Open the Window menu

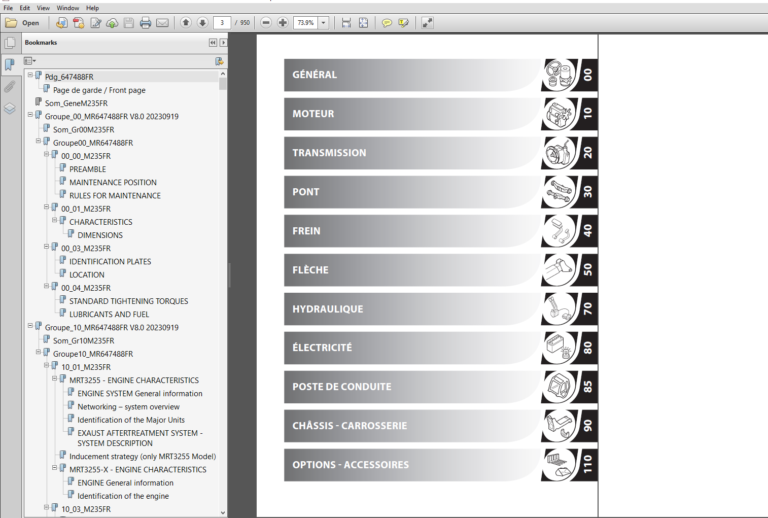tap(68, 8)
